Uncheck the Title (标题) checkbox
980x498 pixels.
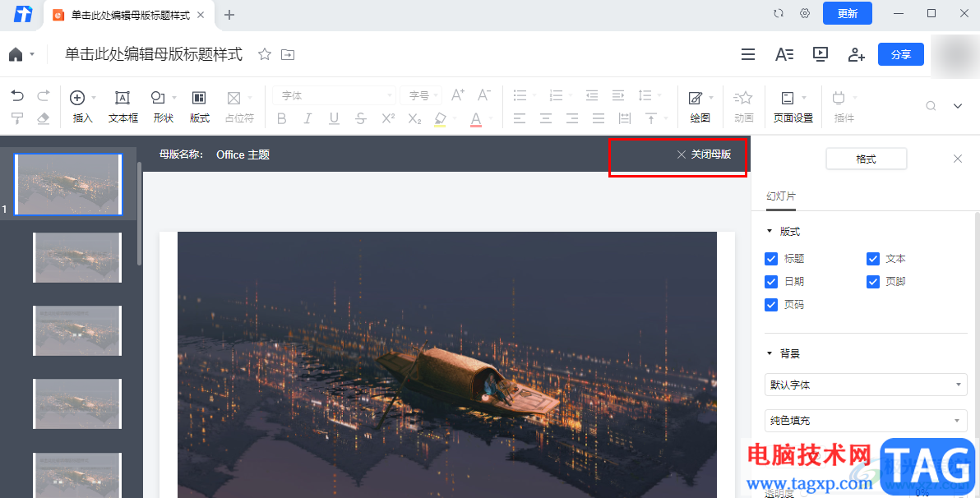[x=771, y=259]
